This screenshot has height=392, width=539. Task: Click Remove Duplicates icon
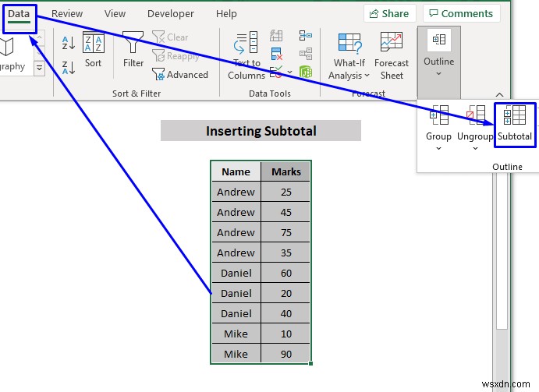[x=276, y=54]
